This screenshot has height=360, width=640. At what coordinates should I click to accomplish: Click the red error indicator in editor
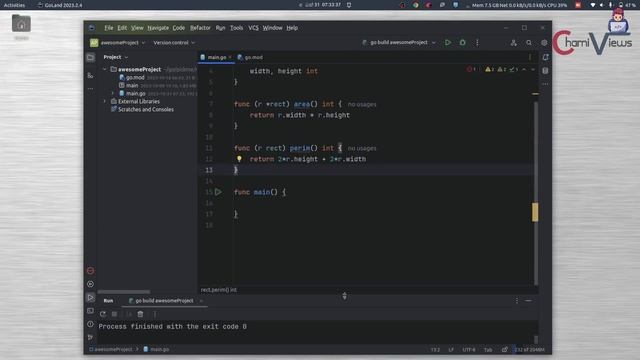[x=471, y=69]
